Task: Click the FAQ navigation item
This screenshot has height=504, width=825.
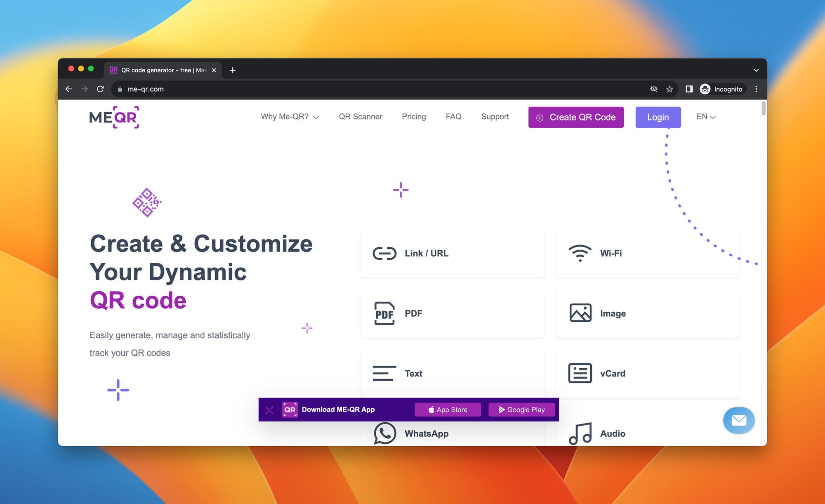Action: point(454,116)
